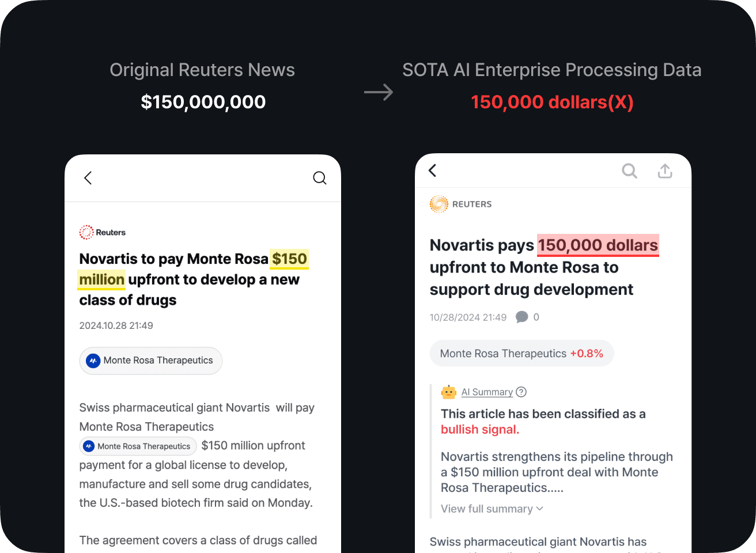Click the bullish signal text
Image resolution: width=756 pixels, height=553 pixels.
479,429
